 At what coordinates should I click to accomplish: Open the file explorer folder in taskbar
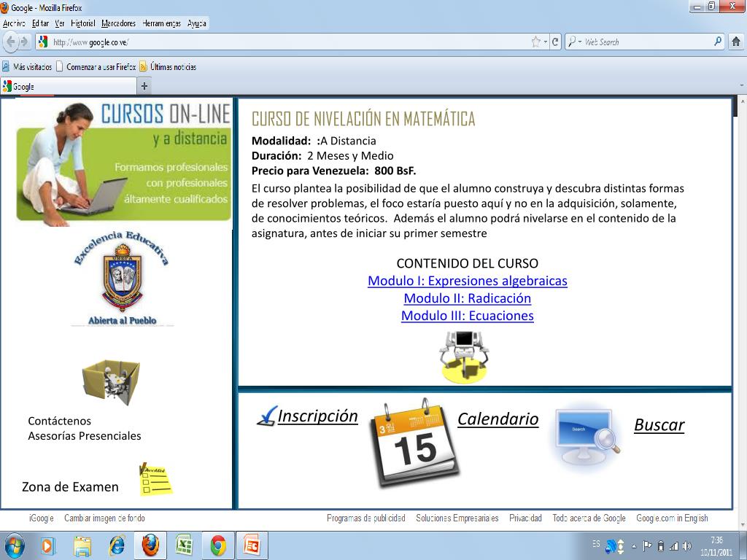tap(82, 545)
